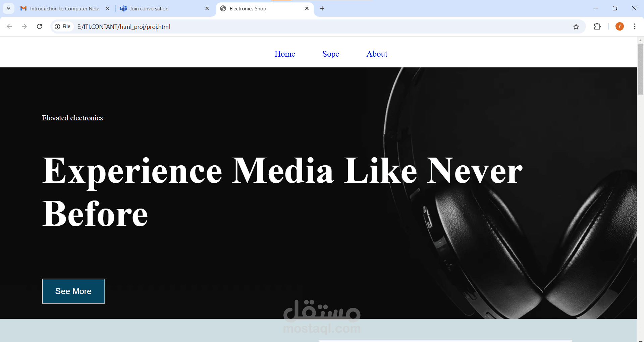Click the See More button
Viewport: 644px width, 342px height.
73,291
